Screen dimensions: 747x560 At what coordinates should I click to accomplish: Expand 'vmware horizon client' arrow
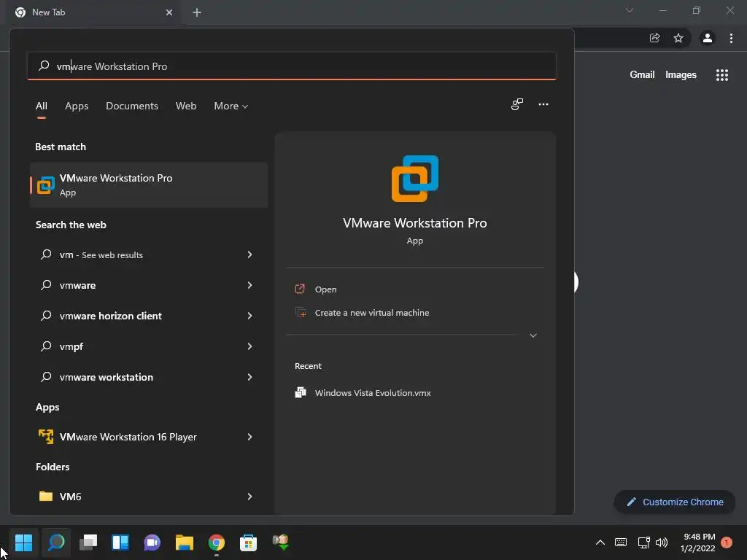(249, 316)
